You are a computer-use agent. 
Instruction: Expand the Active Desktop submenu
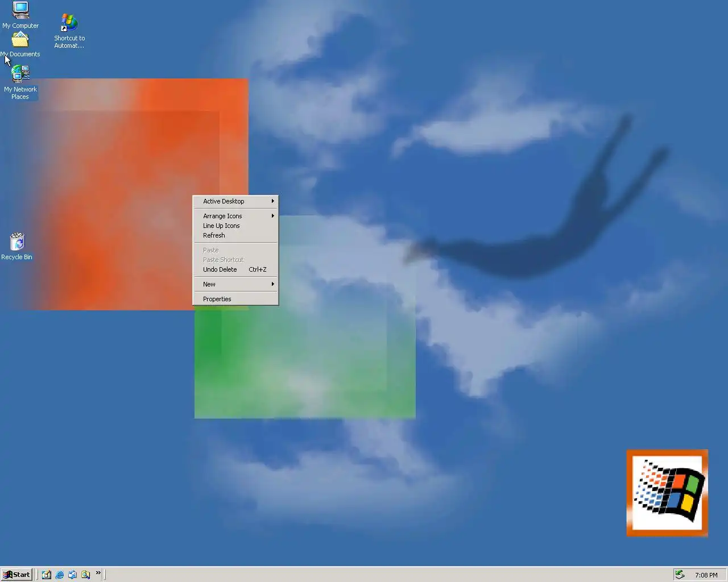235,201
